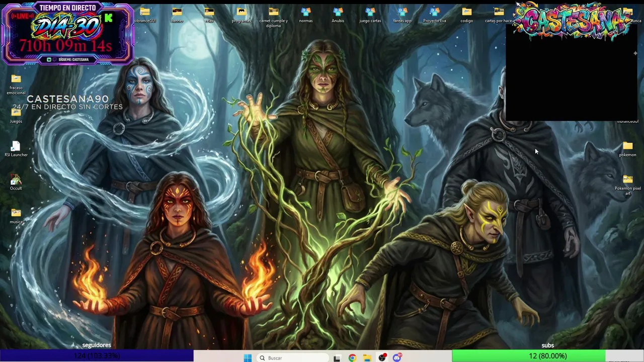Open Discord from the taskbar
The height and width of the screenshot is (362, 644).
[397, 357]
